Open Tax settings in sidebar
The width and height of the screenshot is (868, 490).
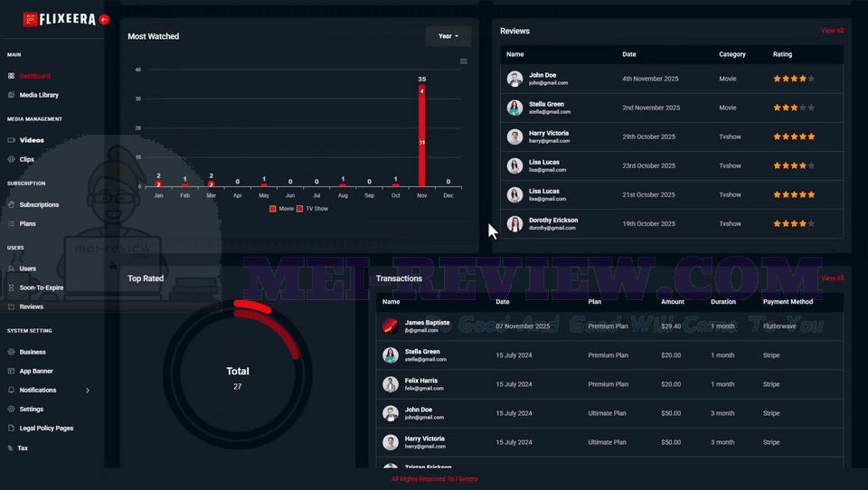point(23,448)
